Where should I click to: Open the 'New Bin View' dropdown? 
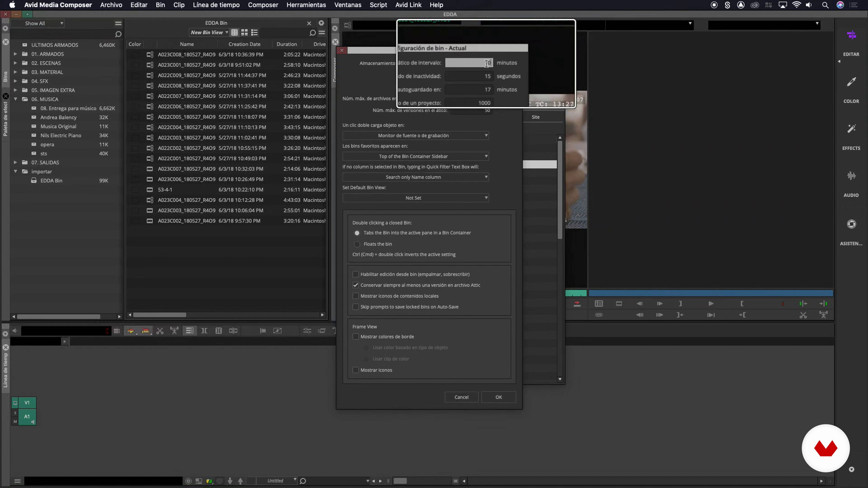click(x=209, y=33)
